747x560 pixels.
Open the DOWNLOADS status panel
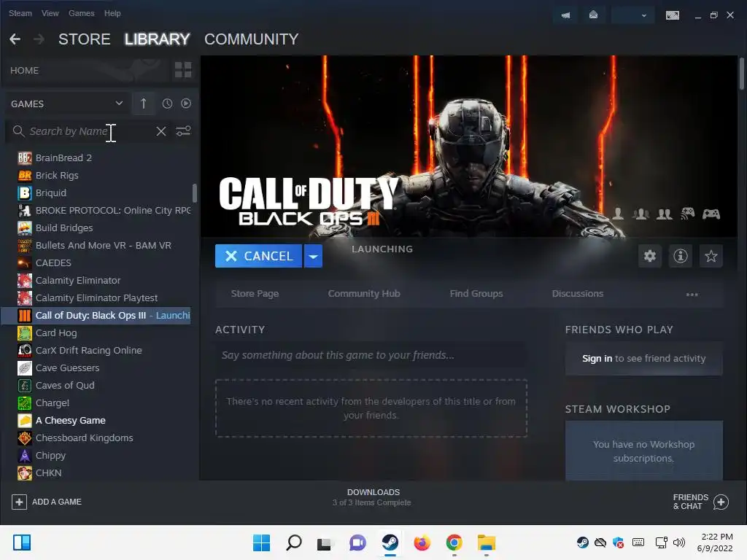coord(373,497)
